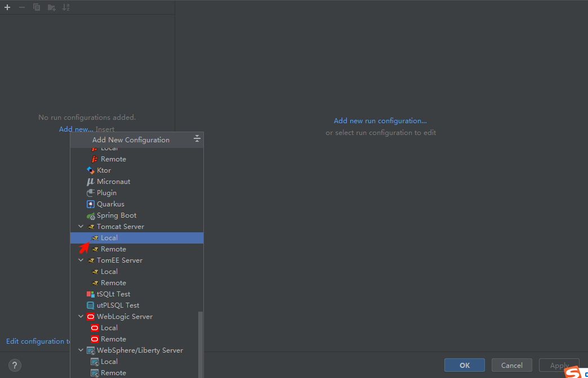The image size is (588, 378).
Task: Click the Tomcat Server cat icon
Action: [x=90, y=227]
